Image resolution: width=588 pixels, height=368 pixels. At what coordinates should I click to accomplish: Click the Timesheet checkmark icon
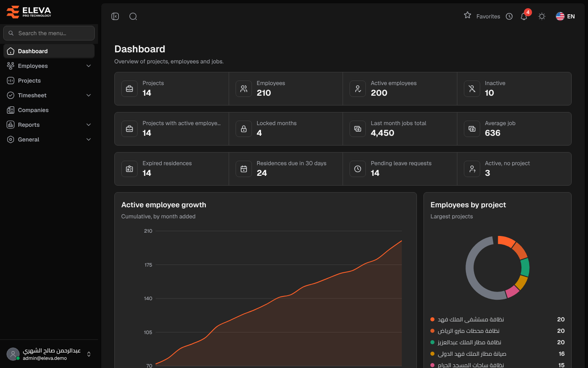coord(11,95)
